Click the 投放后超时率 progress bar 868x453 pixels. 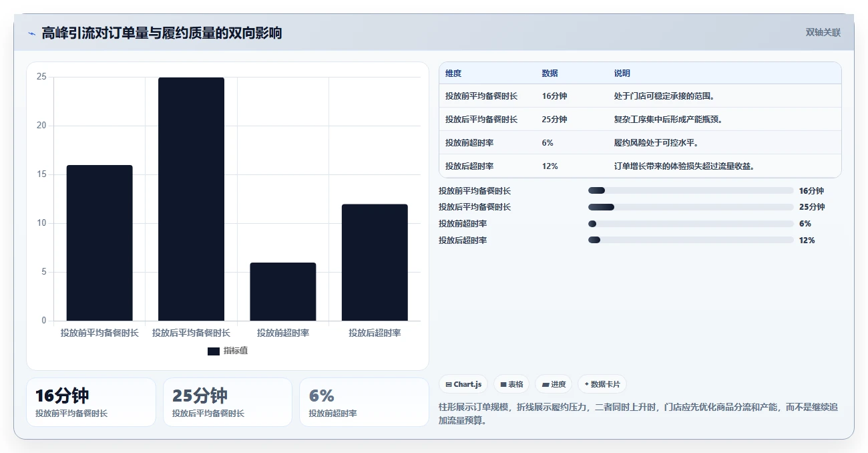pyautogui.click(x=691, y=241)
